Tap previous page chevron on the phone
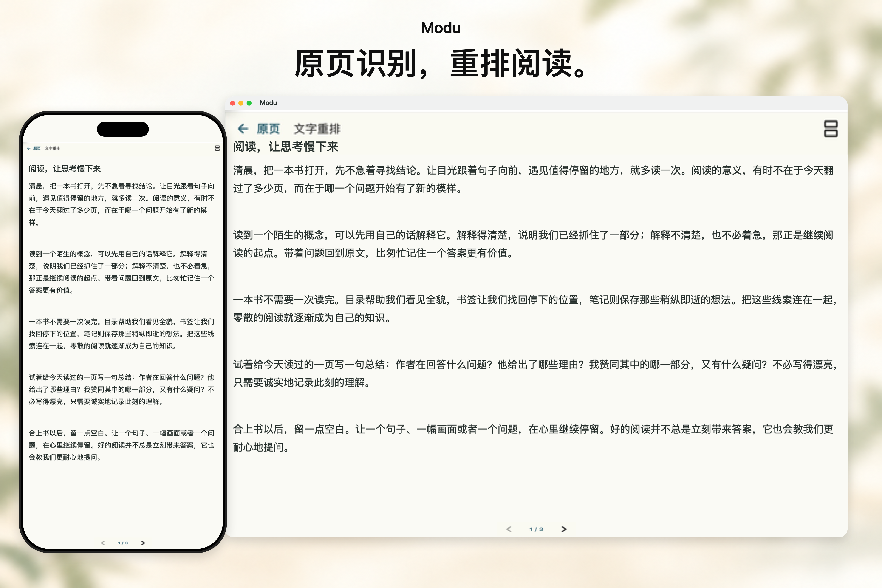Screen dimensions: 882x588 103,543
